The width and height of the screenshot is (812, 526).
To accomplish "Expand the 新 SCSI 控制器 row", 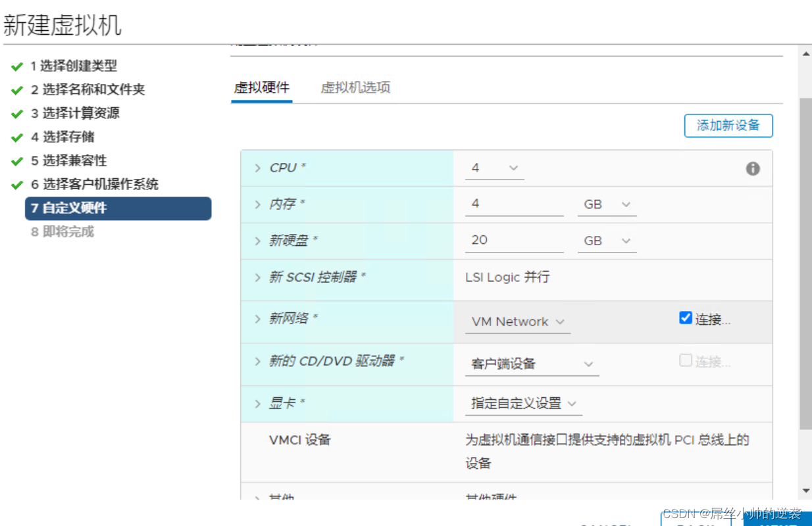I will point(257,277).
